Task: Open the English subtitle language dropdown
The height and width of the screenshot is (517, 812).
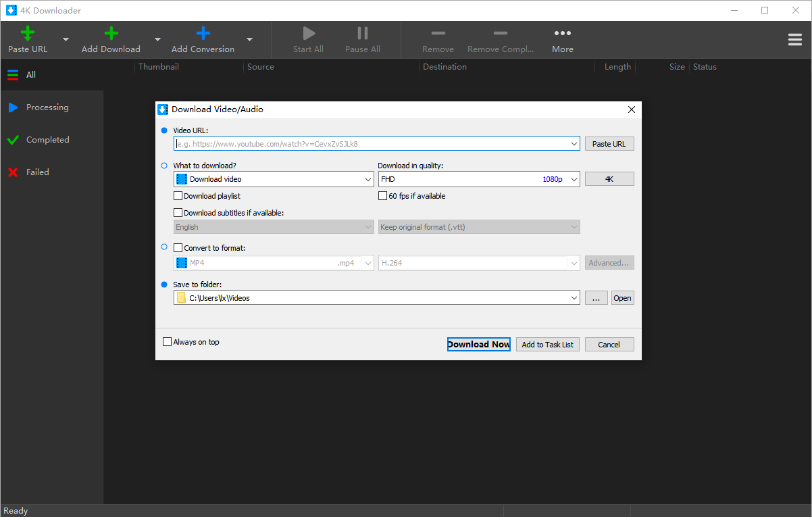Action: [x=274, y=227]
